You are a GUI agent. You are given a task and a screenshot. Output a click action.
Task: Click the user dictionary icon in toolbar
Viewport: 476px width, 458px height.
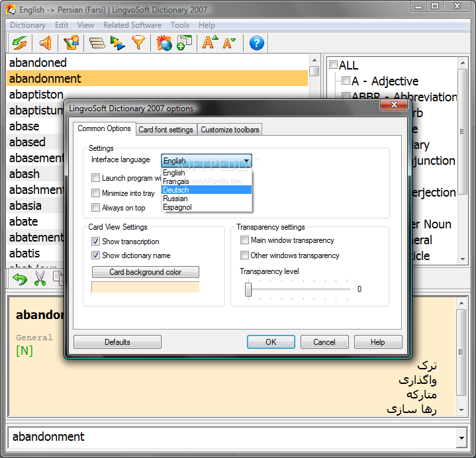[x=71, y=43]
